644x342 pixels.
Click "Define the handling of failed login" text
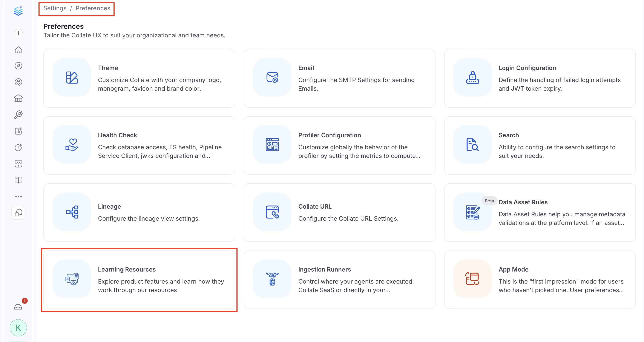(560, 84)
